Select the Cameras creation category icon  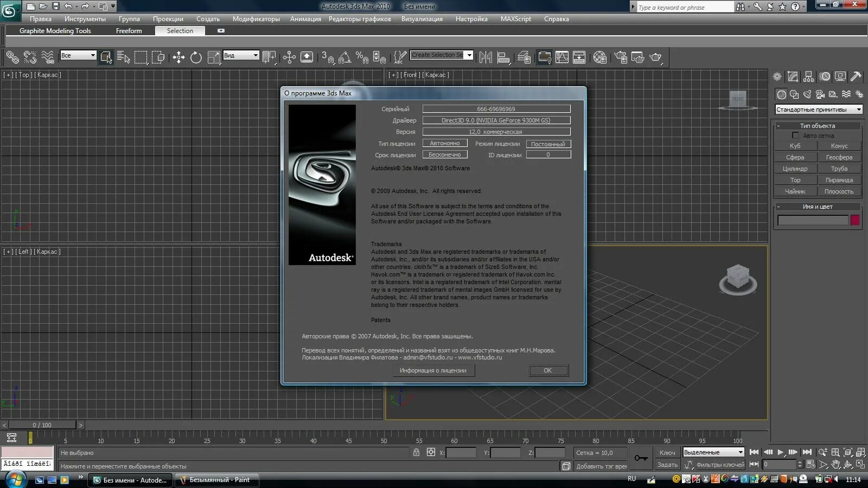[x=820, y=94]
